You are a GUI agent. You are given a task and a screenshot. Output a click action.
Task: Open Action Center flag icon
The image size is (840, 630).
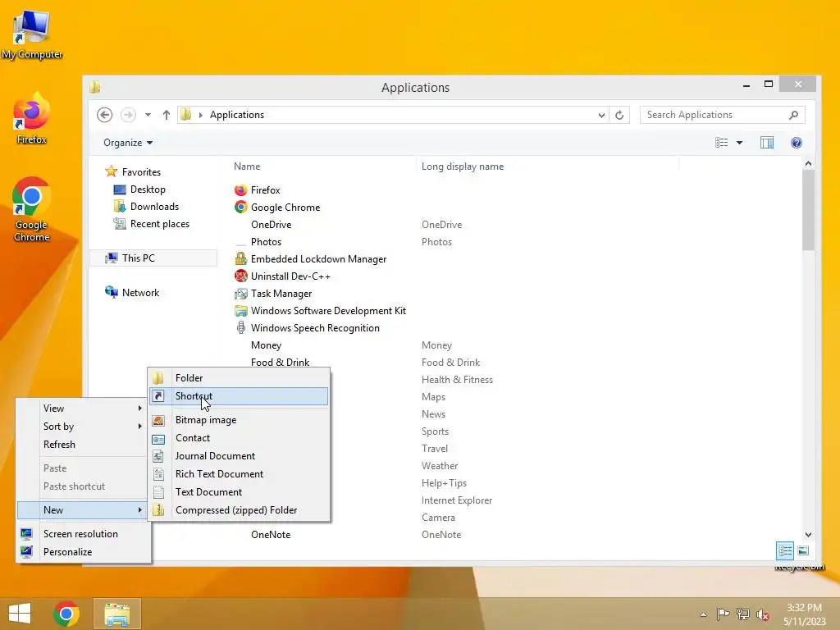[723, 614]
